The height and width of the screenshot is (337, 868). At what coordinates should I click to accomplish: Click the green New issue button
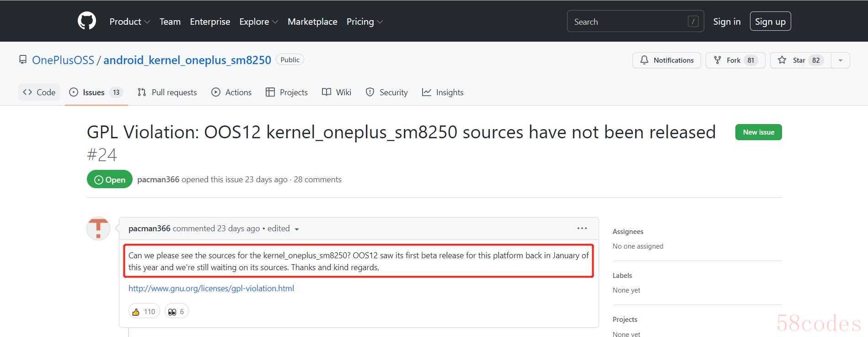(758, 132)
